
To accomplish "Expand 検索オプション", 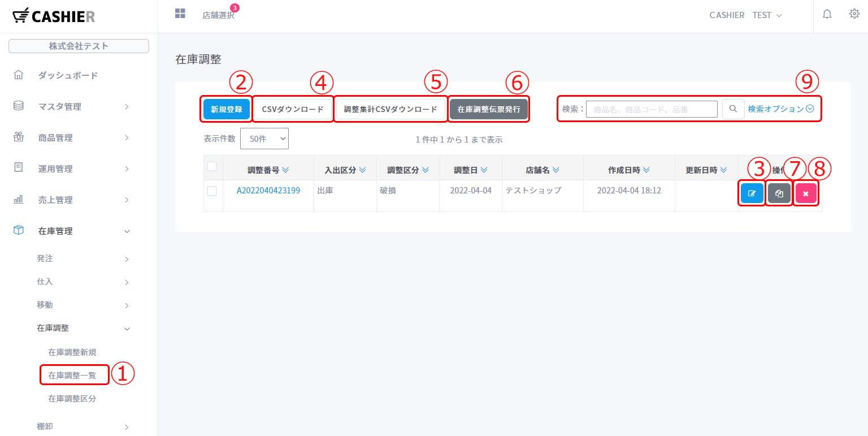I will tap(781, 109).
